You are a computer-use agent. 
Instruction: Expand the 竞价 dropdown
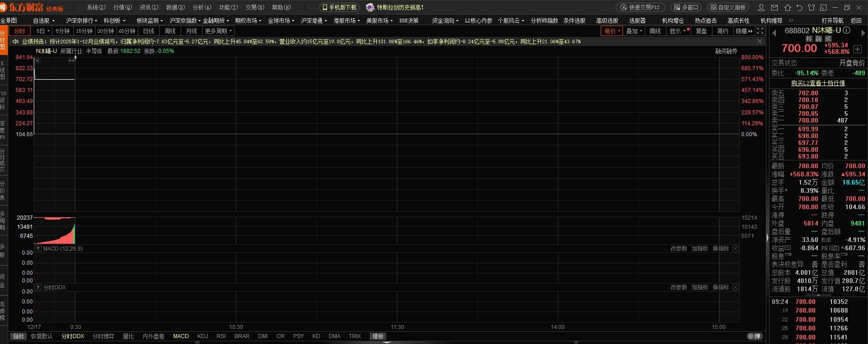(x=613, y=31)
